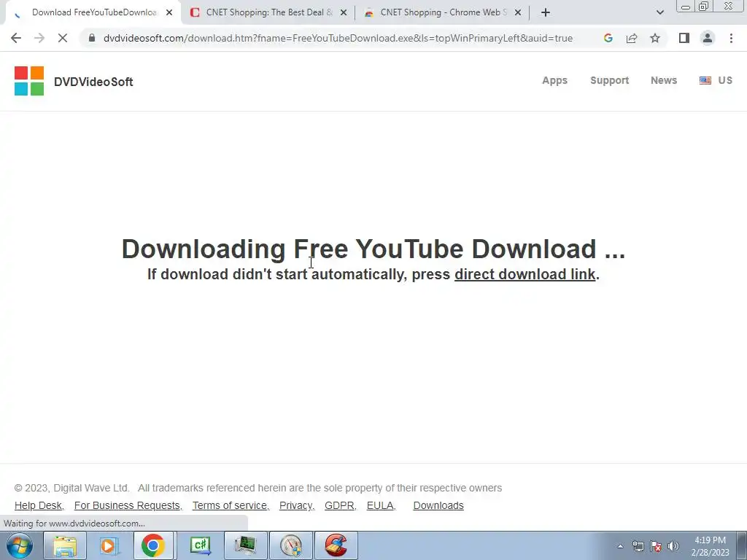Image resolution: width=747 pixels, height=560 pixels.
Task: Show hidden system tray icons
Action: tap(620, 546)
